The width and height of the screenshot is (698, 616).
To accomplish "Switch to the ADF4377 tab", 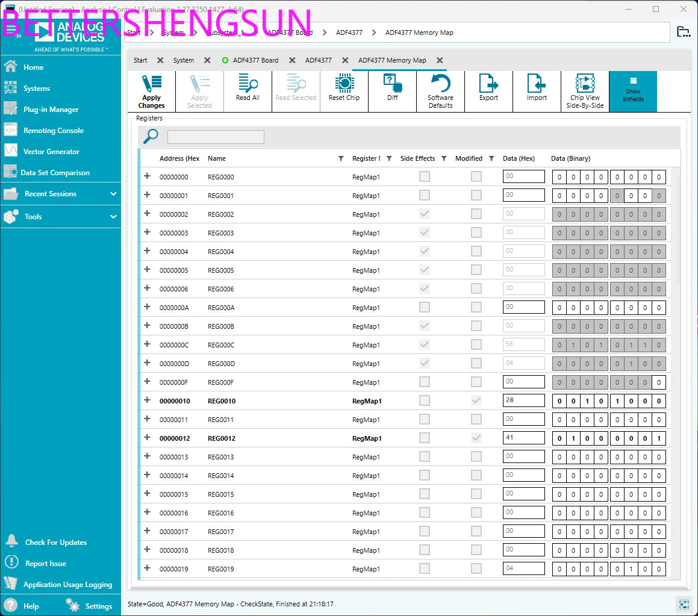I will pos(318,60).
